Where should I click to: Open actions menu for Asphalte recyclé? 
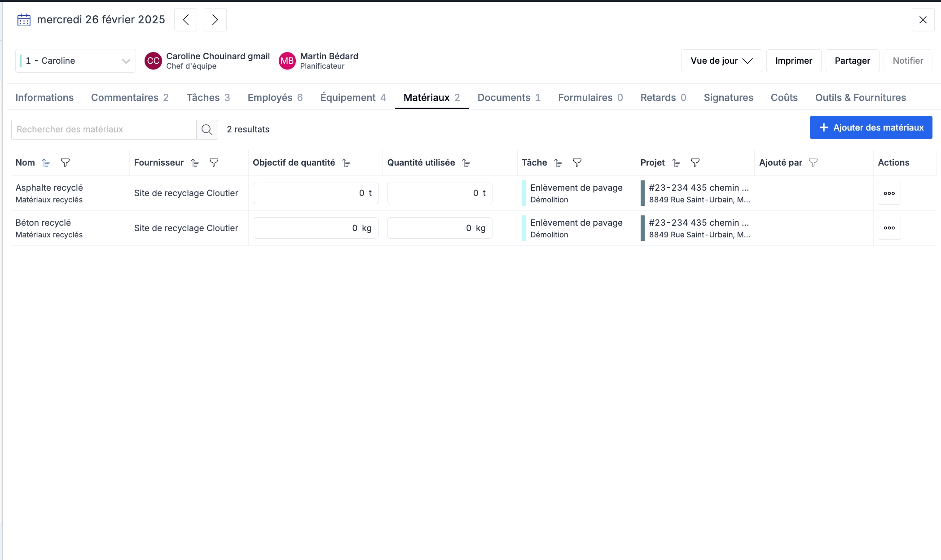pyautogui.click(x=889, y=193)
